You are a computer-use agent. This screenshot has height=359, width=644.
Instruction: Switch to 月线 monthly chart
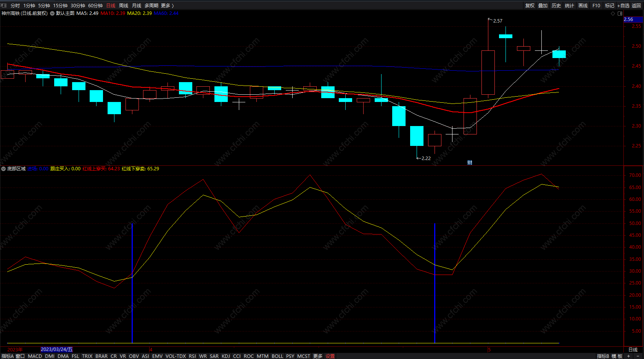(137, 5)
